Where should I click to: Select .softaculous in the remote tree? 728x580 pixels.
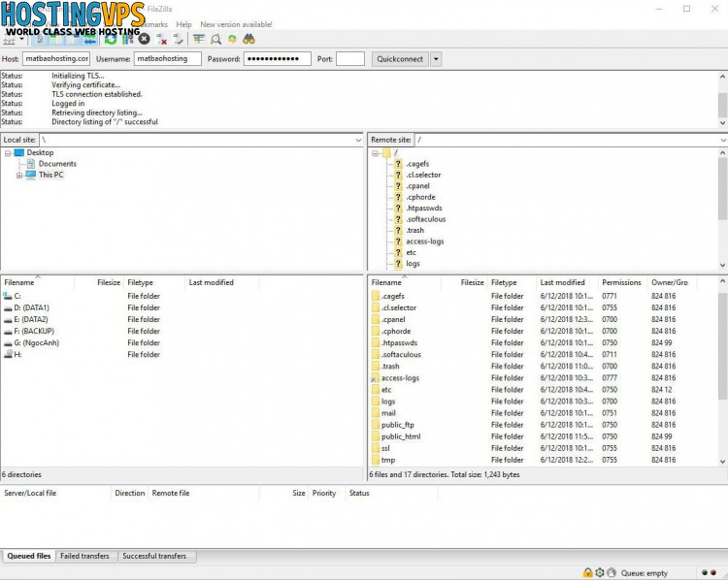425,219
